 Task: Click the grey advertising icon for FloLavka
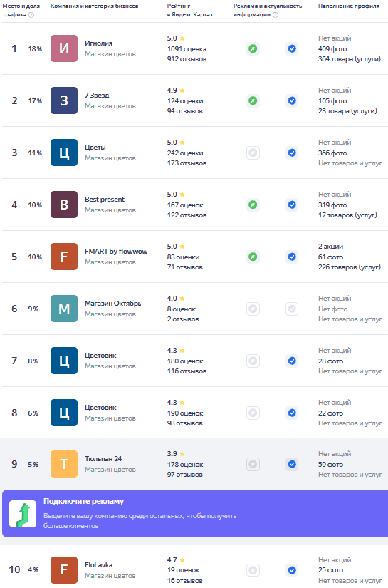click(x=253, y=570)
